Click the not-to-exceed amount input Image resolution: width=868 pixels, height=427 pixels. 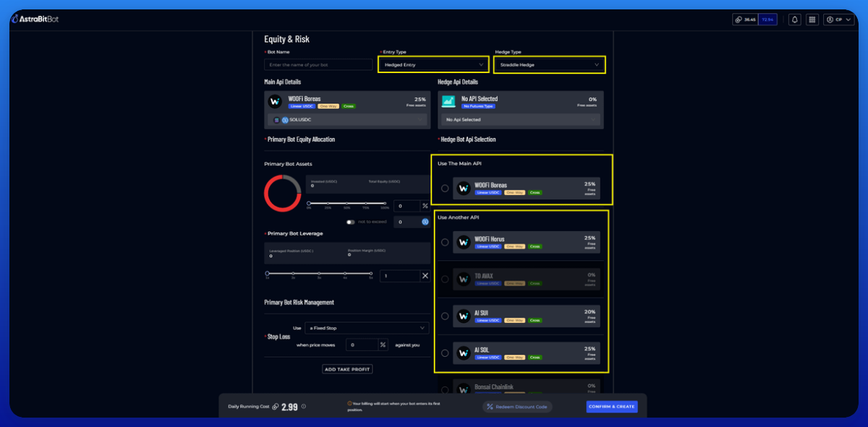point(407,222)
